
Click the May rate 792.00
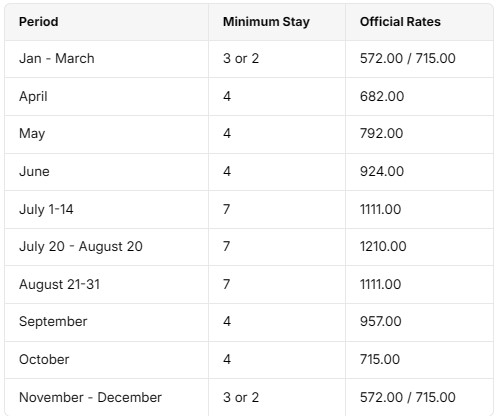click(x=382, y=134)
